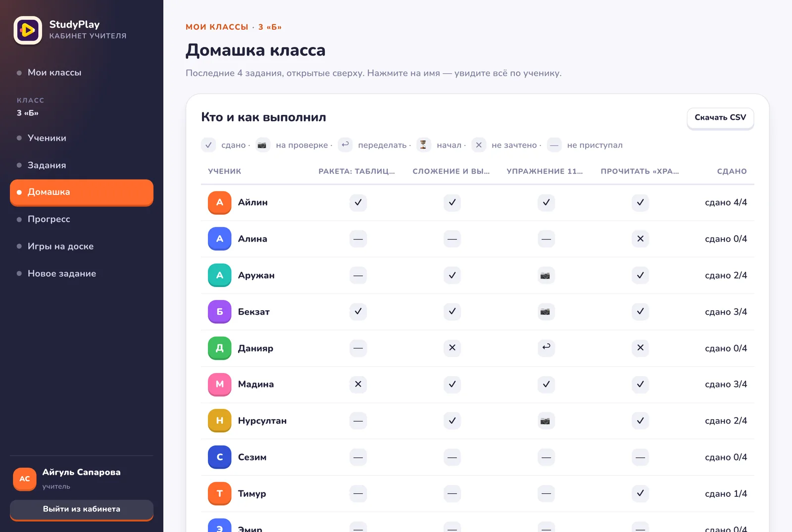Click Бекзат's camera icon in Упражнение 11 column

pyautogui.click(x=546, y=312)
